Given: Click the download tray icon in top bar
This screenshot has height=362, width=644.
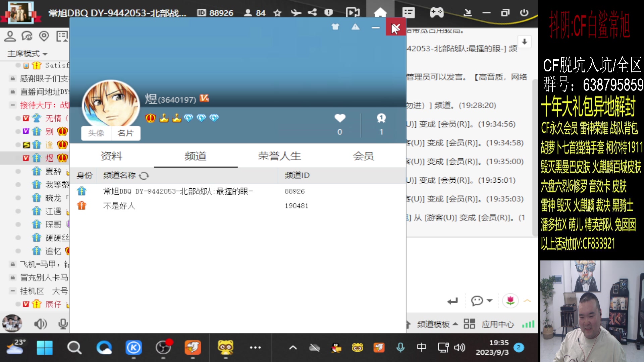Looking at the screenshot, I should click(468, 13).
